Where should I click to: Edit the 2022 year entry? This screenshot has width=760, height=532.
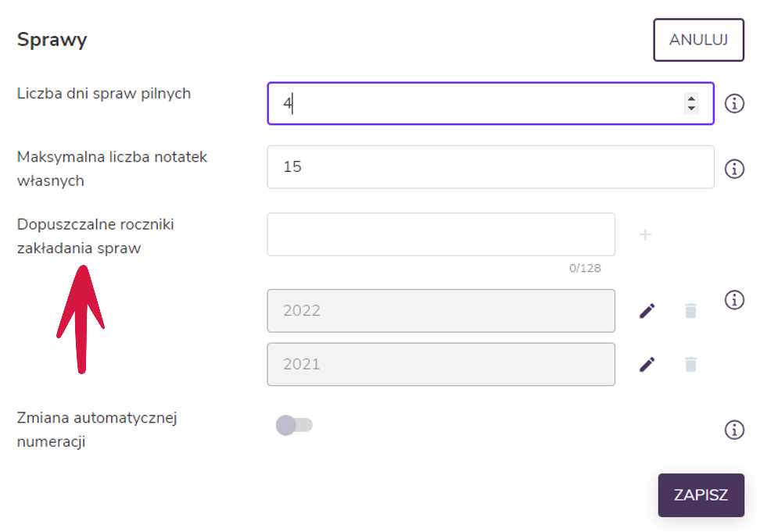[x=647, y=311]
